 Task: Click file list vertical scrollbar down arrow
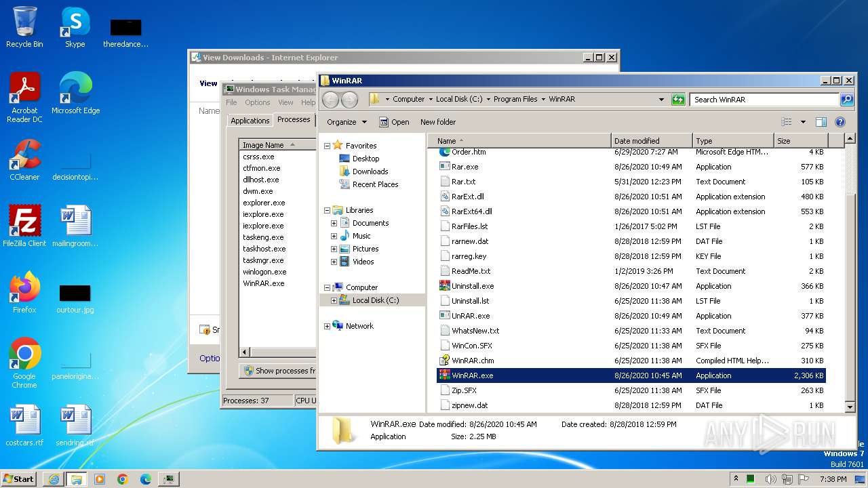click(x=850, y=407)
